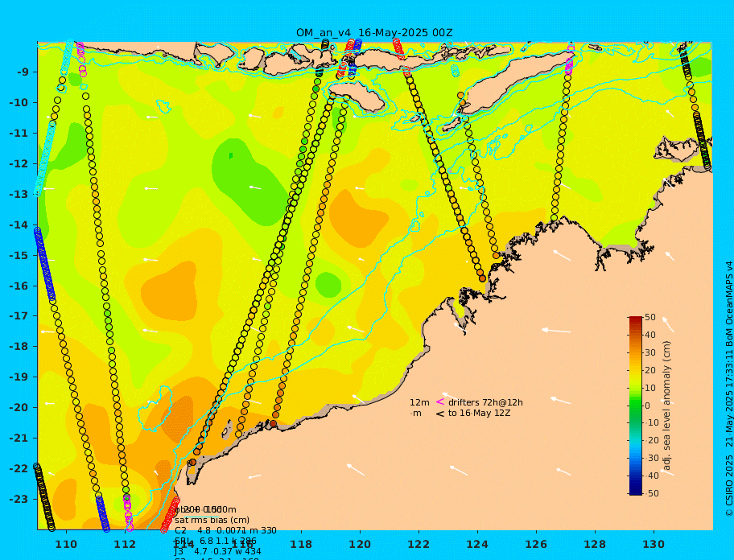Click the dark blue bottom of the colorbar

pyautogui.click(x=636, y=492)
